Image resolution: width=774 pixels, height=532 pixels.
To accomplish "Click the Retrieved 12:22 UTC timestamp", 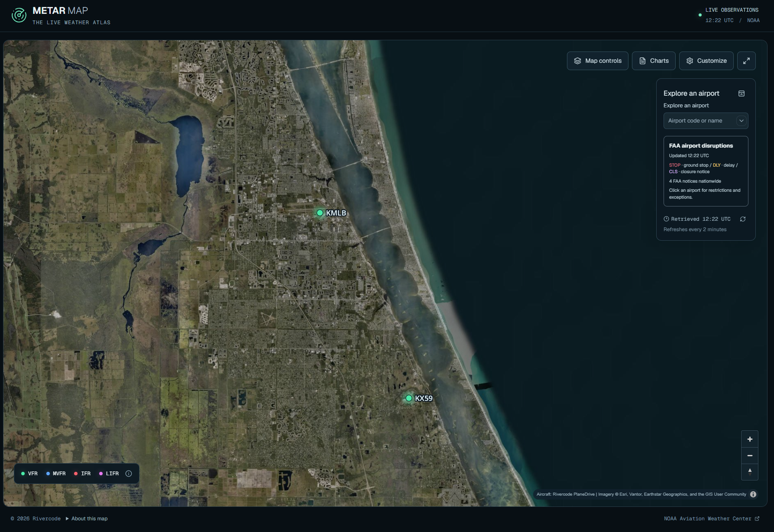I will tap(700, 219).
